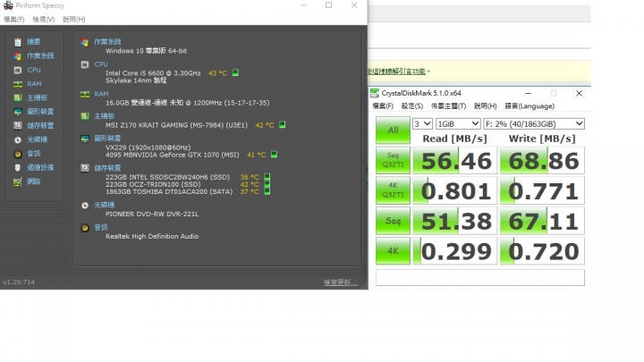Image resolution: width=644 pixels, height=362 pixels.
Task: Open CrystalDiskMark Theme menu (佈景主題)
Action: (448, 105)
